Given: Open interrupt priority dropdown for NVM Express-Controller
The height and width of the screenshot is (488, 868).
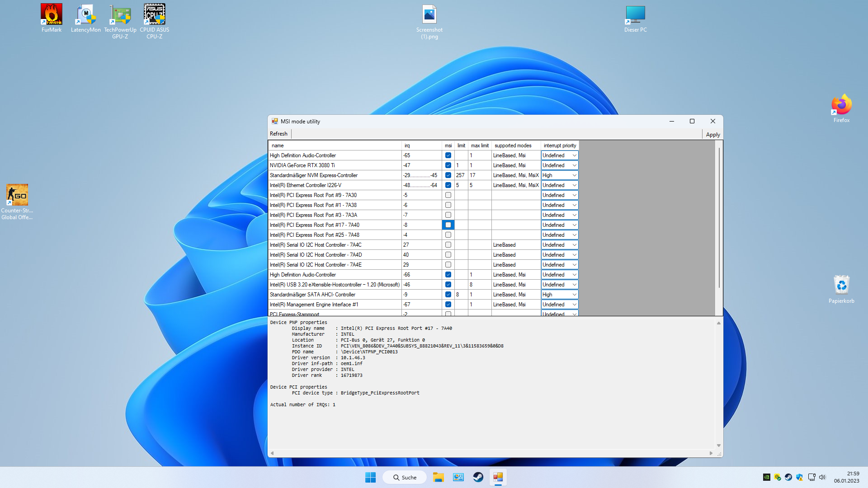Looking at the screenshot, I should click(574, 175).
